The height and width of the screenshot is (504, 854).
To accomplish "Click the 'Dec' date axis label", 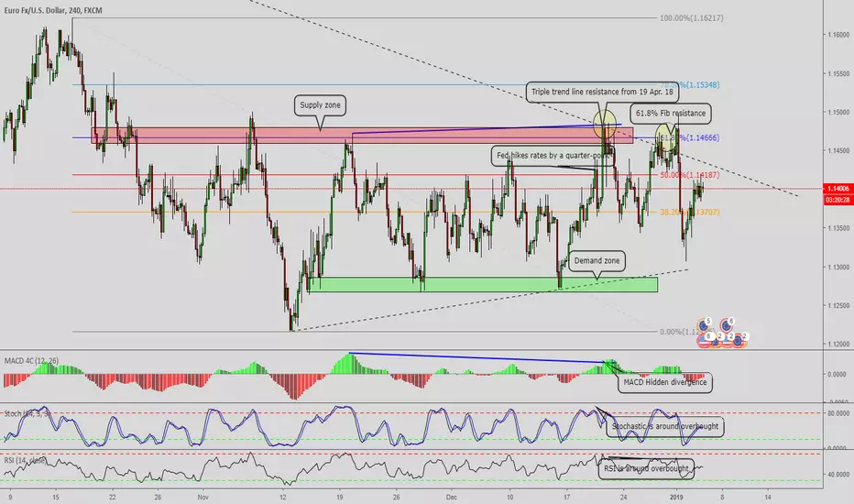I will tap(451, 497).
